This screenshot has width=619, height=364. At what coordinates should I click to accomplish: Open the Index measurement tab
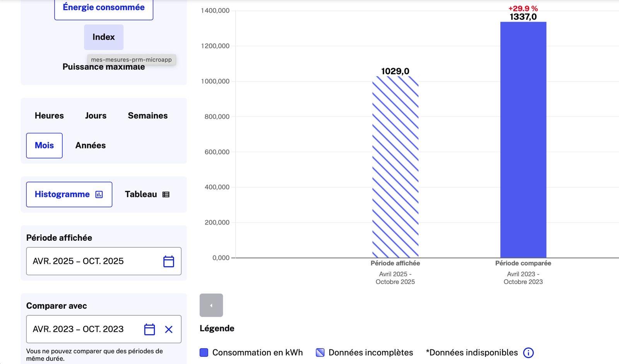tap(104, 37)
